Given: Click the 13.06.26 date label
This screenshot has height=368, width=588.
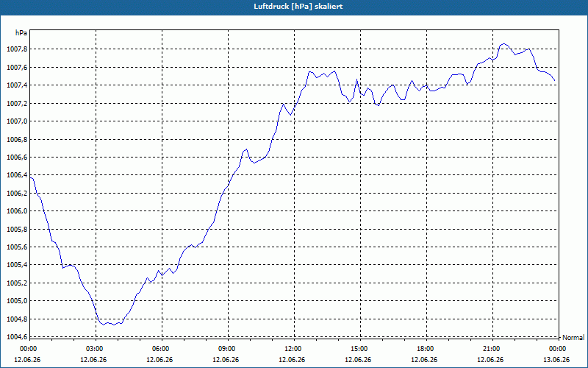Looking at the screenshot, I should [x=556, y=360].
